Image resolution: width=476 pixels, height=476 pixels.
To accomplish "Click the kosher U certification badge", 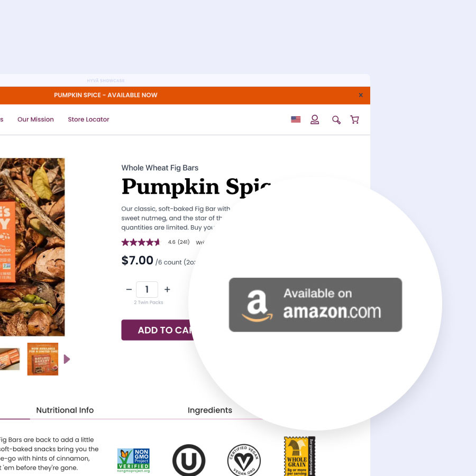I will point(188,460).
